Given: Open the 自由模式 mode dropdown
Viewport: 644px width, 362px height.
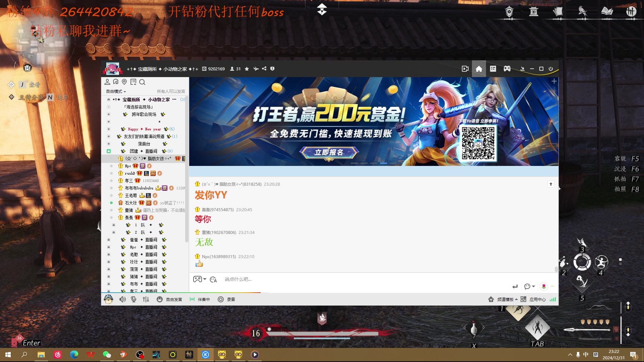Looking at the screenshot, I should 116,92.
